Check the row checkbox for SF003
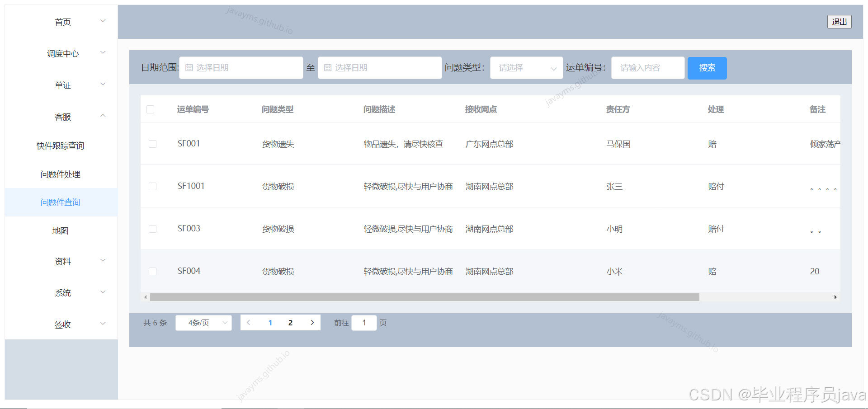 click(x=153, y=229)
